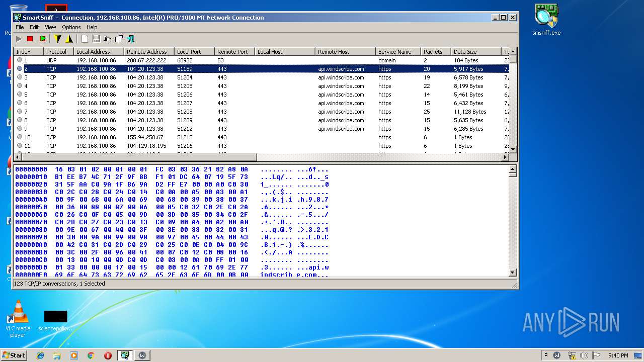
Task: Open the View menu
Action: 50,27
